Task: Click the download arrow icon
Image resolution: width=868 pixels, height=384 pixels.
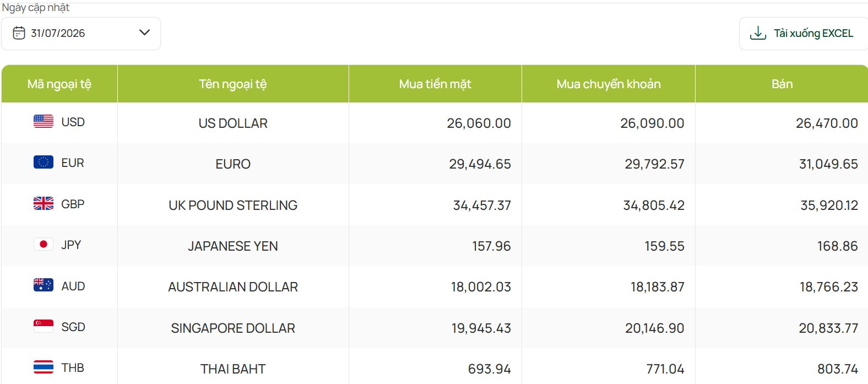Action: (x=758, y=33)
